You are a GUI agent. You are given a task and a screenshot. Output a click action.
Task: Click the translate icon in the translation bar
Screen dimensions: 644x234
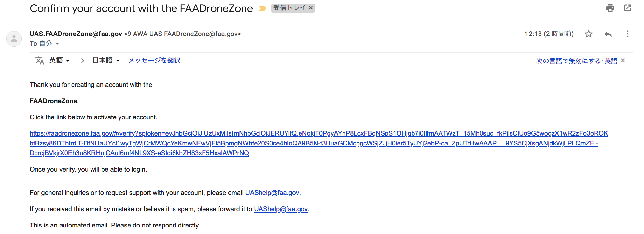[x=40, y=61]
